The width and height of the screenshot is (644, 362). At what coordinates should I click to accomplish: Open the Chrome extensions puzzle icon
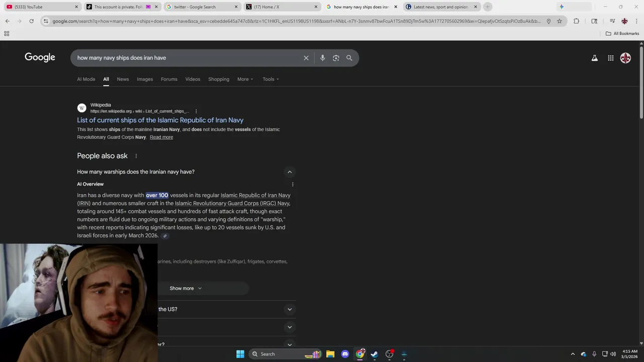[x=577, y=21]
